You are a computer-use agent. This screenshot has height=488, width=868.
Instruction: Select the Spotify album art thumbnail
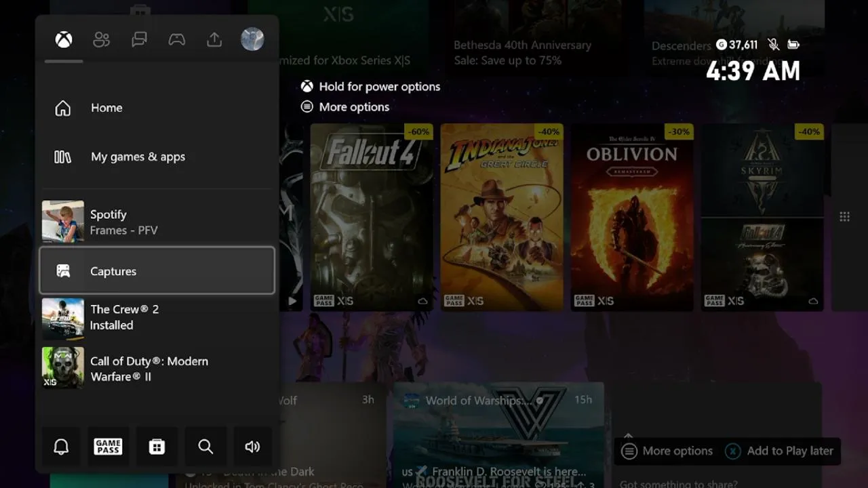pyautogui.click(x=63, y=222)
